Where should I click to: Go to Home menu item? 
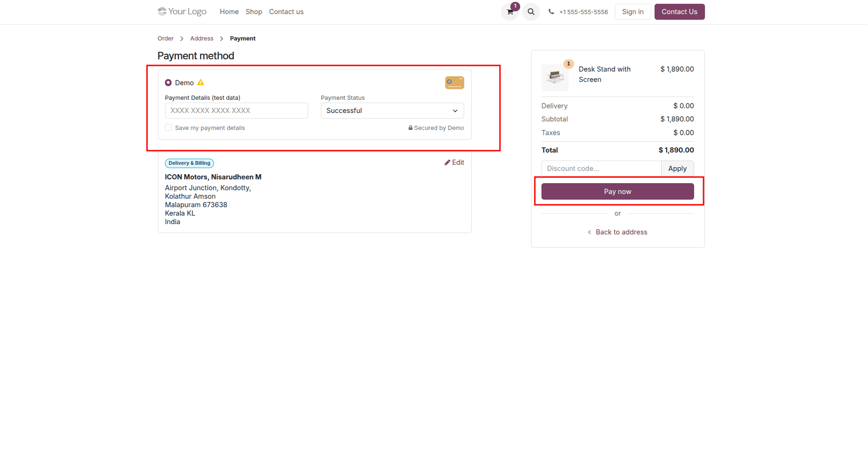[x=229, y=12]
